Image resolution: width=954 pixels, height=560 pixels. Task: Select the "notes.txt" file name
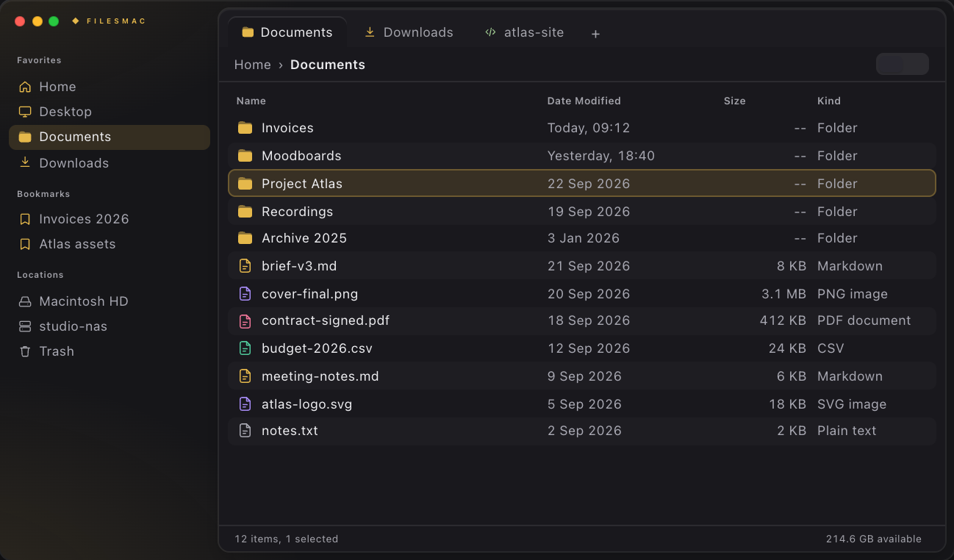coord(290,431)
